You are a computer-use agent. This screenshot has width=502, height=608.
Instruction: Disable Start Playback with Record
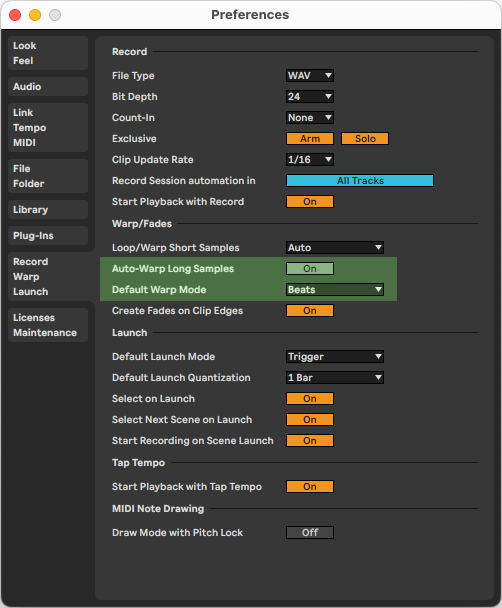point(310,201)
